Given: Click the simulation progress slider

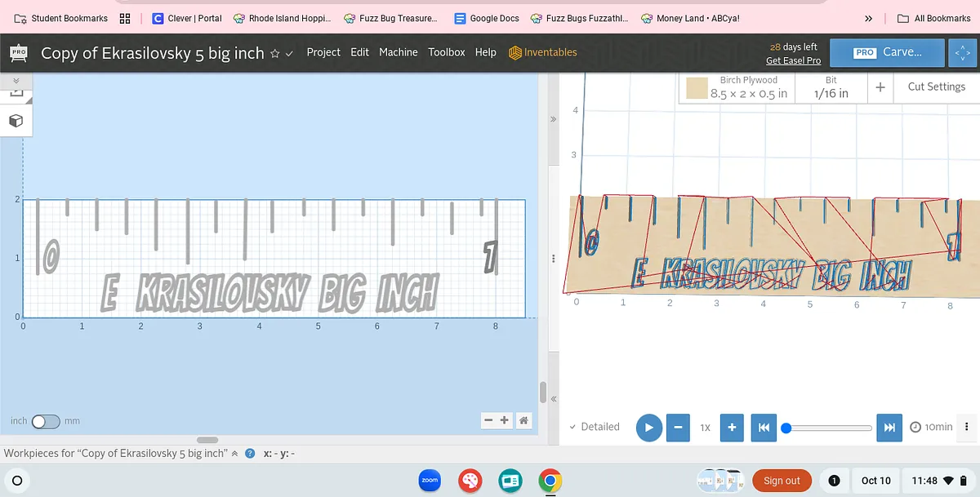Looking at the screenshot, I should point(828,428).
